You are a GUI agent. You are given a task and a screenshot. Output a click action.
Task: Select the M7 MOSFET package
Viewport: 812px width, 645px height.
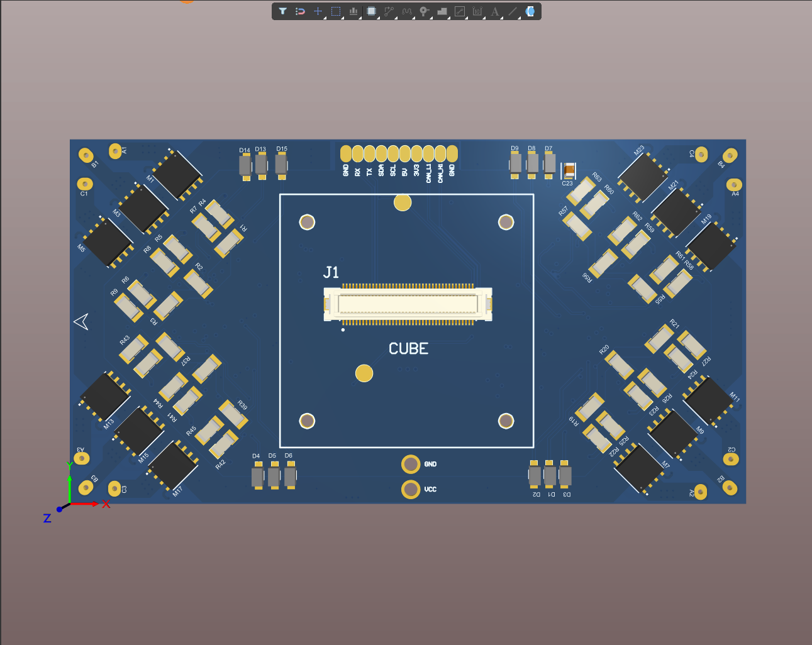[x=640, y=468]
